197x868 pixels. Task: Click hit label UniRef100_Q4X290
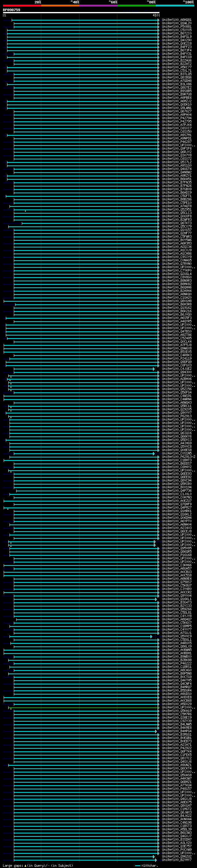click(x=176, y=40)
